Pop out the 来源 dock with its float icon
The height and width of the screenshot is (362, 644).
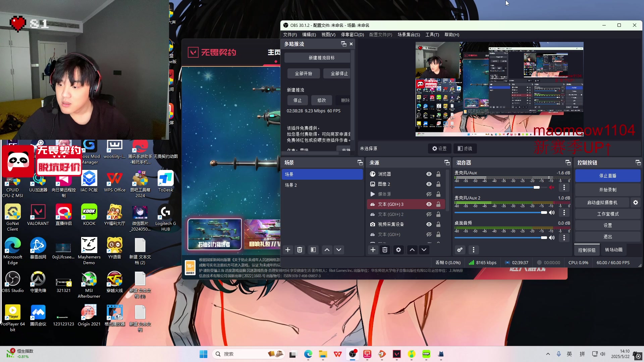click(x=447, y=163)
